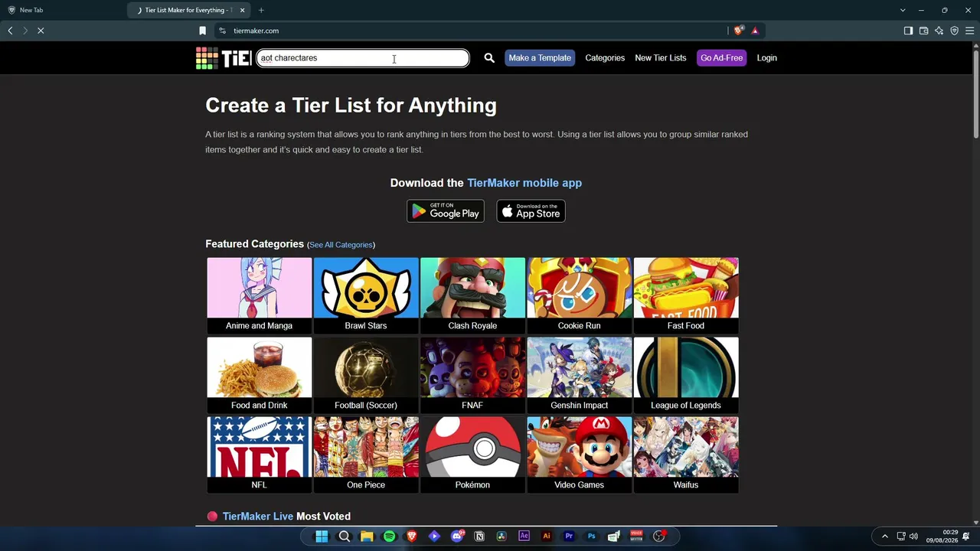Open the One Piece category thumbnail

coord(366,455)
